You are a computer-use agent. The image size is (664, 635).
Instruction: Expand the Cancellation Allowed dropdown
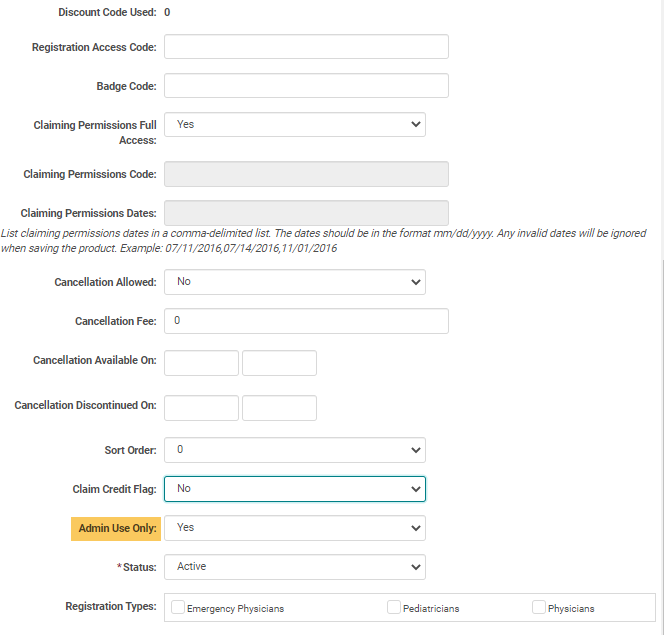click(295, 282)
